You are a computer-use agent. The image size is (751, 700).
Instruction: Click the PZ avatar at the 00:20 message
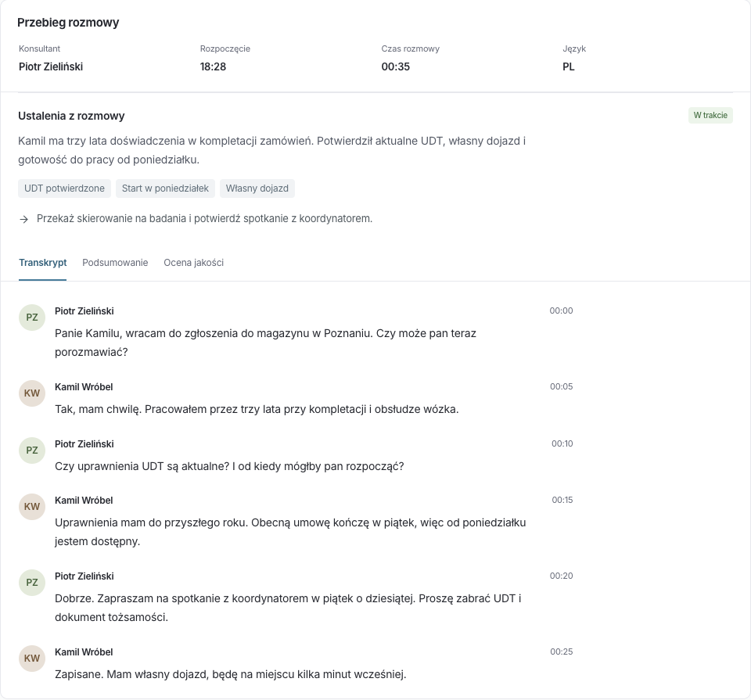coord(32,582)
